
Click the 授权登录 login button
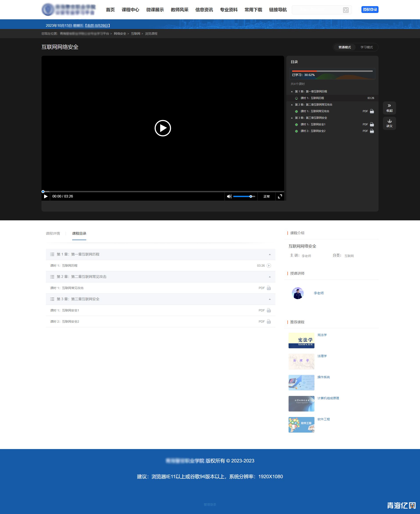click(x=370, y=9)
